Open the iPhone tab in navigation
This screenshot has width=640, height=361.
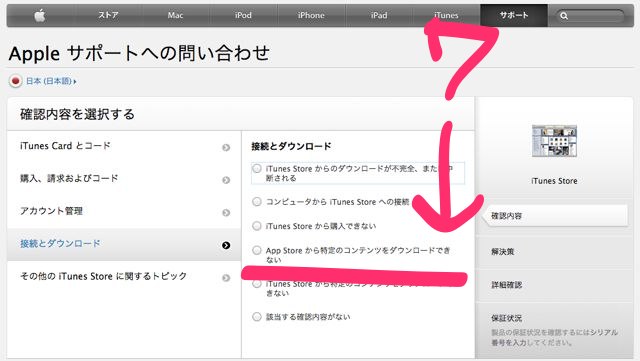tap(311, 16)
